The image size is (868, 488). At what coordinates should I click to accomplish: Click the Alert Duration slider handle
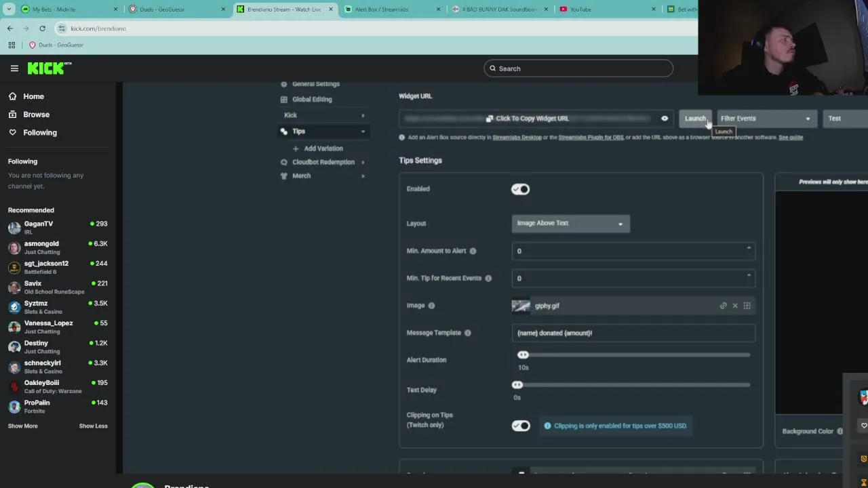coord(523,355)
